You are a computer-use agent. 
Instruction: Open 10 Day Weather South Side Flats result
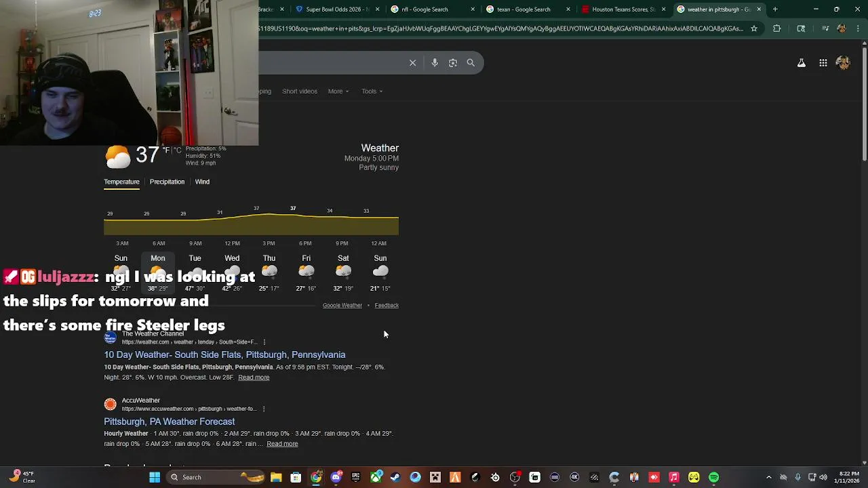pos(224,354)
